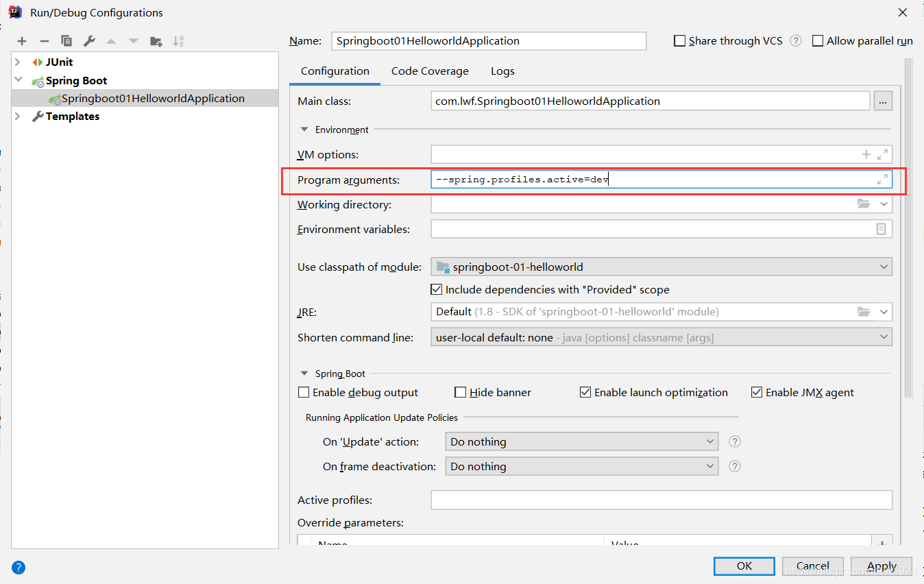Click the vertical scrollbar of the configuration panel
Screen dimensions: 924x584
[x=908, y=229]
